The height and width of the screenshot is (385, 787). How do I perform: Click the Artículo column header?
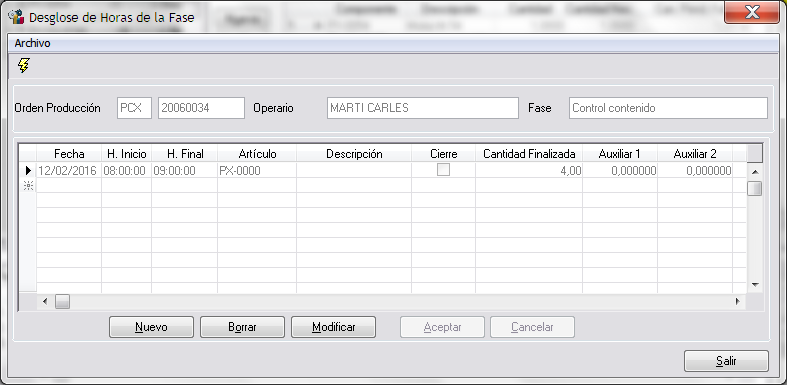[257, 154]
